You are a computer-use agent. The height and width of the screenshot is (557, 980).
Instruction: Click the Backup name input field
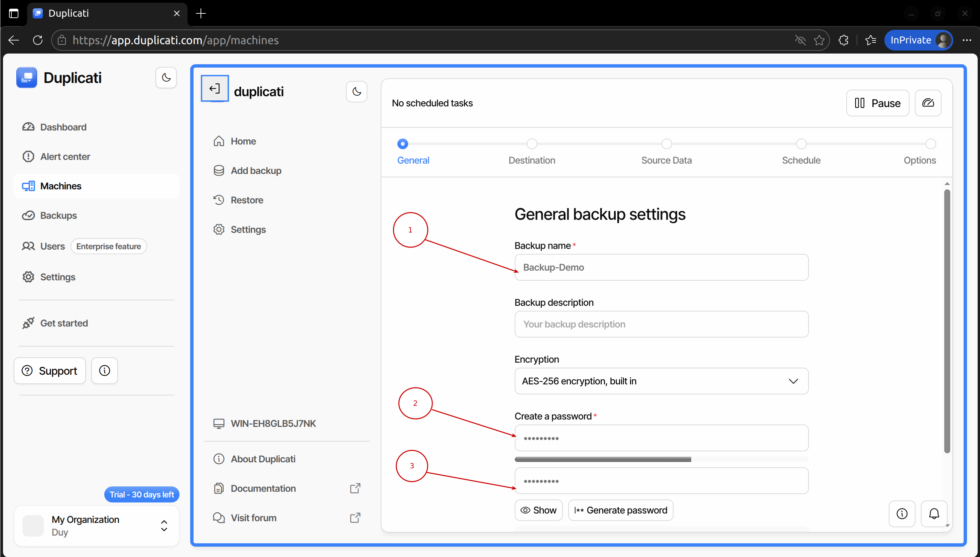pos(661,267)
